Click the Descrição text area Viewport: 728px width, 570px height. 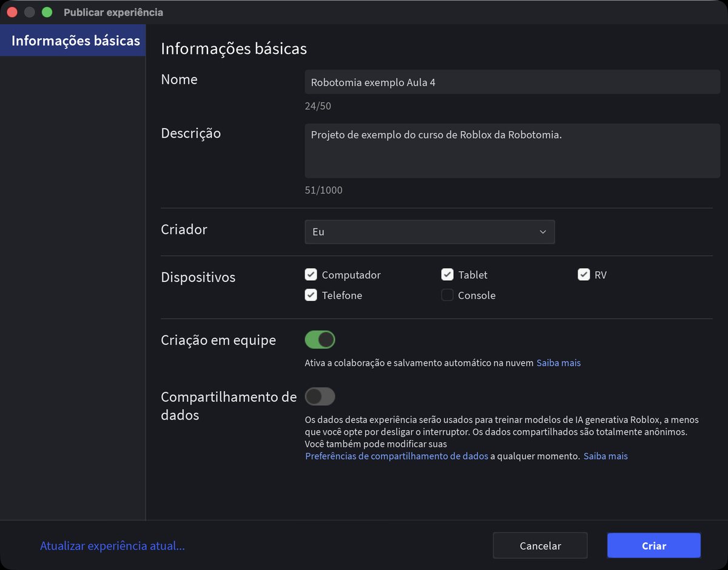click(x=512, y=150)
